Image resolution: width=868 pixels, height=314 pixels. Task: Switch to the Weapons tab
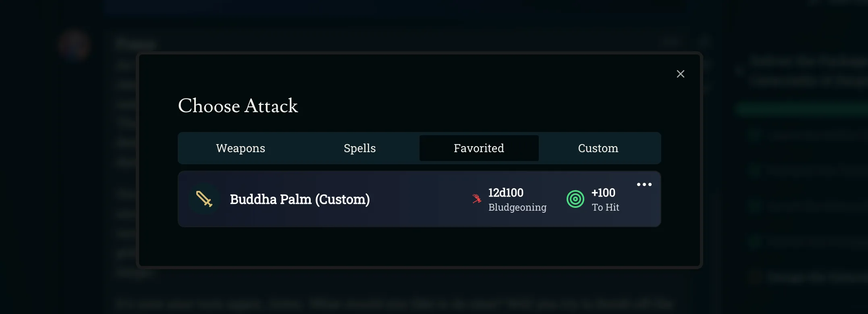(240, 148)
